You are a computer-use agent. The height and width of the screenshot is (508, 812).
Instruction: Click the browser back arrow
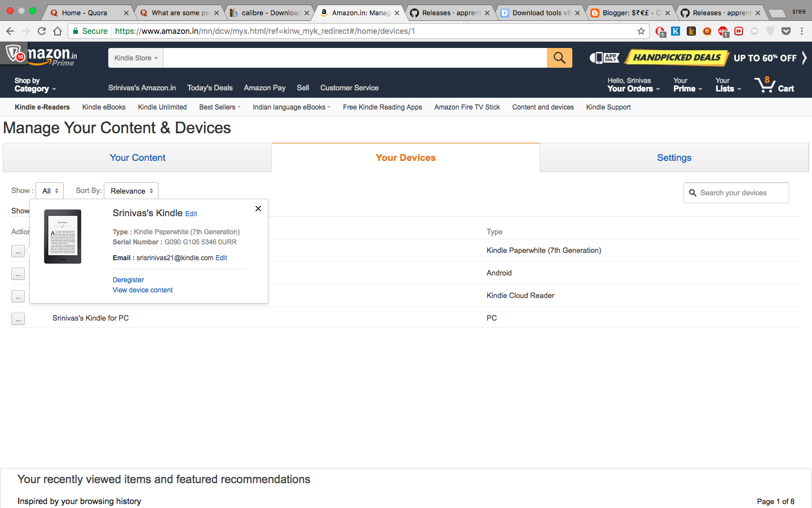tap(10, 31)
